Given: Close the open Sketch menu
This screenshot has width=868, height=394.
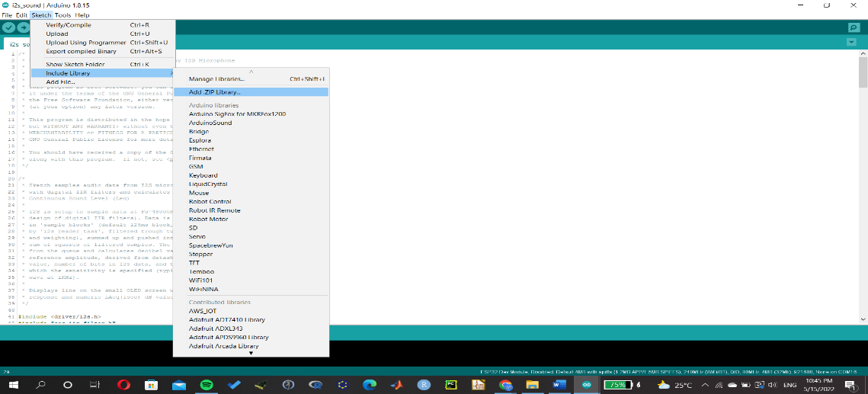Looking at the screenshot, I should (x=41, y=15).
